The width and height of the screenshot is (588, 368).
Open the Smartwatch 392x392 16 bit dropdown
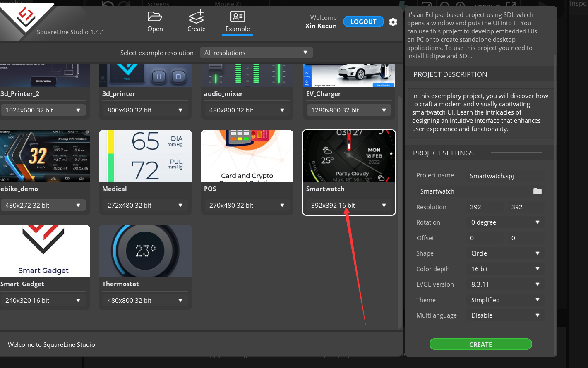(x=349, y=205)
